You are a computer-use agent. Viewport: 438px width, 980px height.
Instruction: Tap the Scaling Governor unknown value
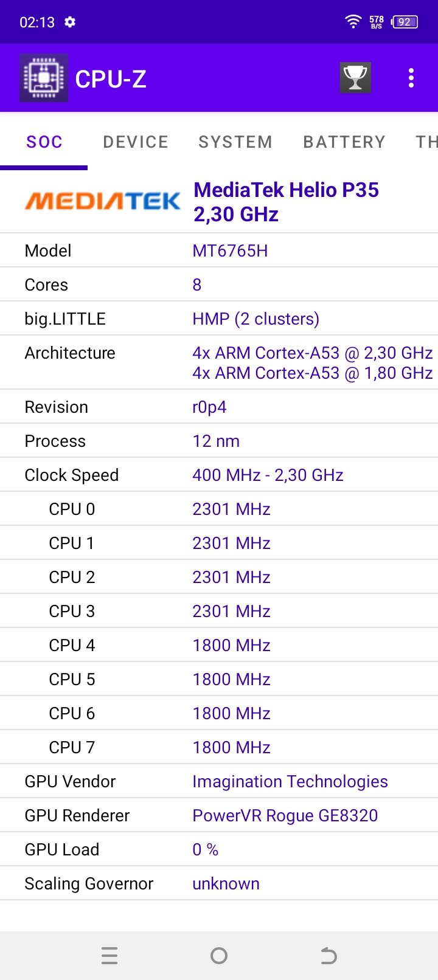(x=226, y=883)
